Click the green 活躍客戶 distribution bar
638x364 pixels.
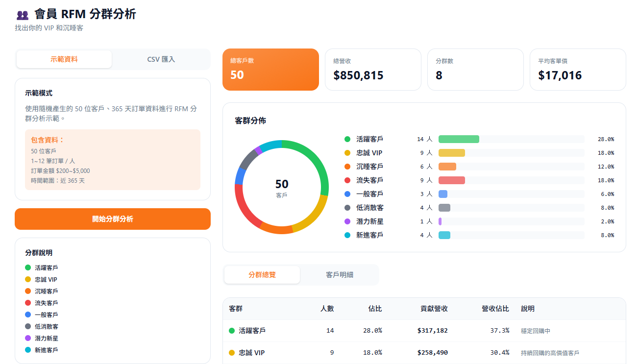click(459, 139)
